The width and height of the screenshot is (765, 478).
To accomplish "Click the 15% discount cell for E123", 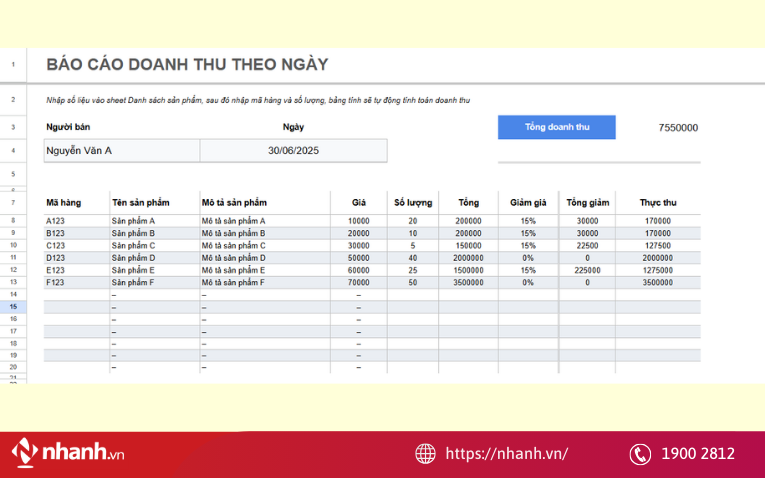I will [x=528, y=270].
